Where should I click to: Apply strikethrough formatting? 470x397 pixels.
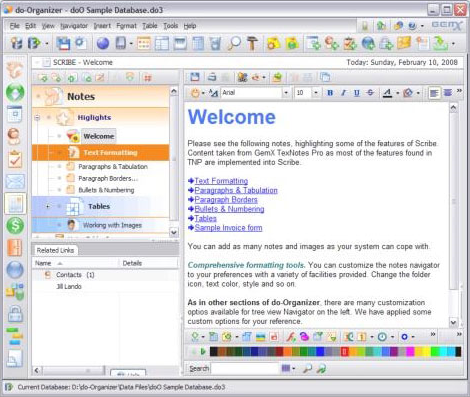click(370, 93)
